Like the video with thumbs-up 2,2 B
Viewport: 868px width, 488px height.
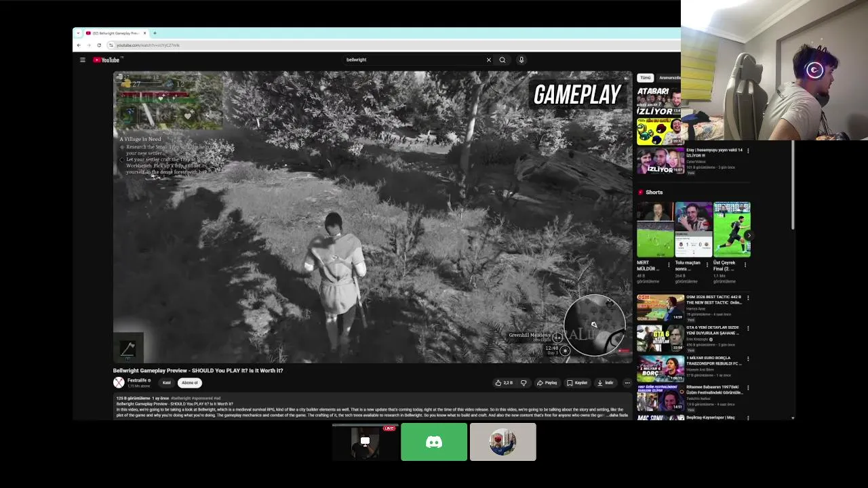click(x=504, y=383)
